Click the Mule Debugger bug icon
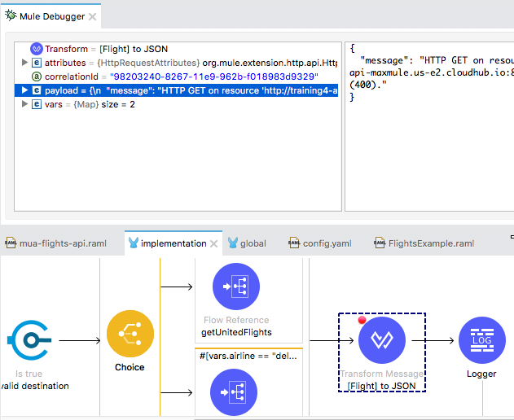514x420 pixels. [x=11, y=15]
